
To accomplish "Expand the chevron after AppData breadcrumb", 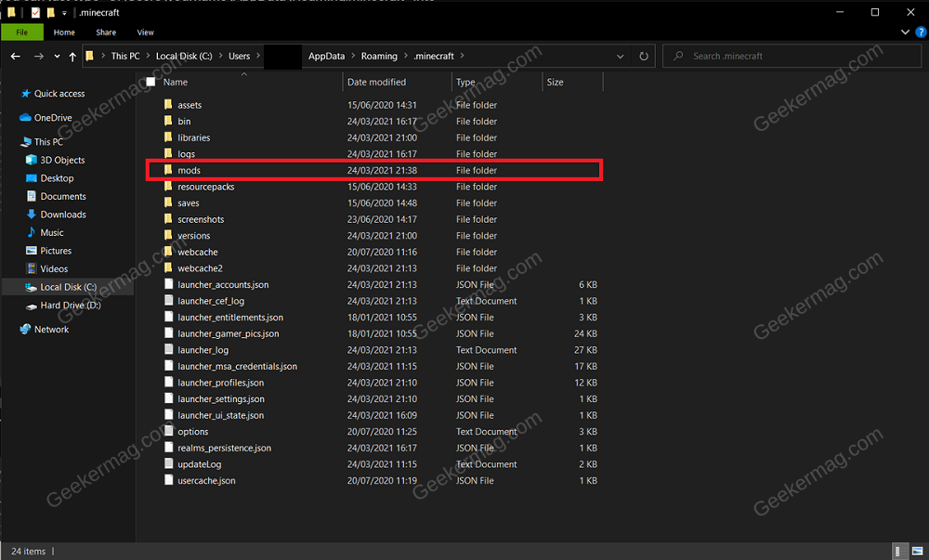I will click(x=353, y=56).
